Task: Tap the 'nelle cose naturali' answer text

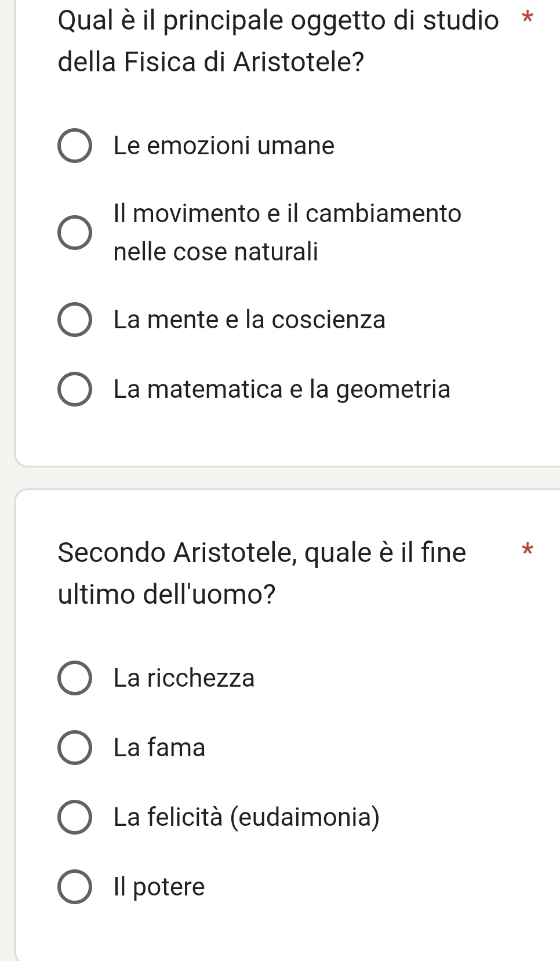Action: pos(216,252)
